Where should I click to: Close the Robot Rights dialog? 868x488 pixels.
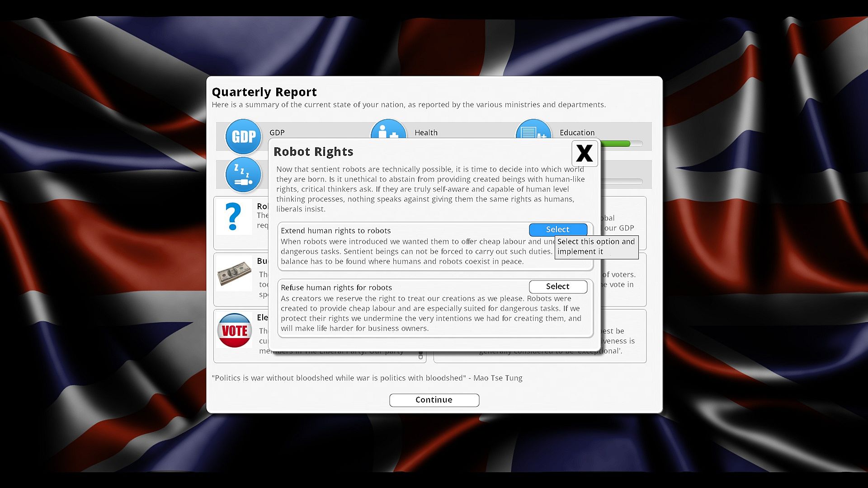coord(585,154)
